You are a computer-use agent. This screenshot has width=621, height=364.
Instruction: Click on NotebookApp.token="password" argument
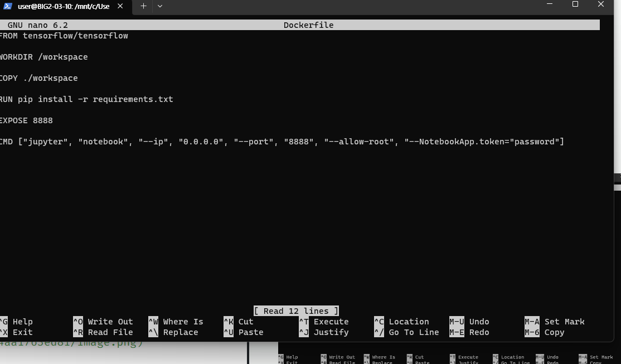[482, 142]
